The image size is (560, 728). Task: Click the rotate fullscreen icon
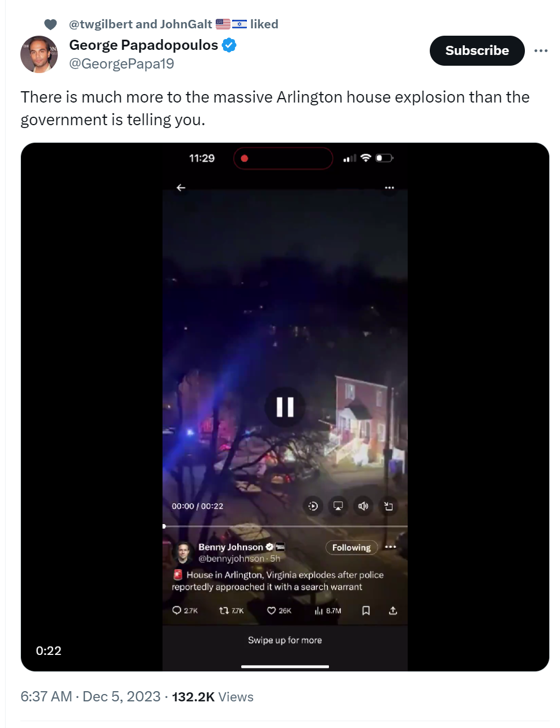coord(388,506)
